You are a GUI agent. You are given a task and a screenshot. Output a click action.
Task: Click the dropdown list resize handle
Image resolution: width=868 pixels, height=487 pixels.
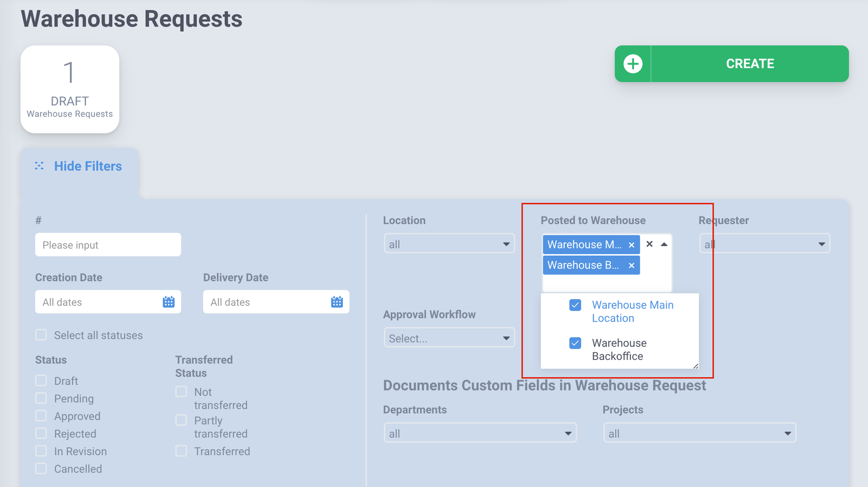(695, 366)
